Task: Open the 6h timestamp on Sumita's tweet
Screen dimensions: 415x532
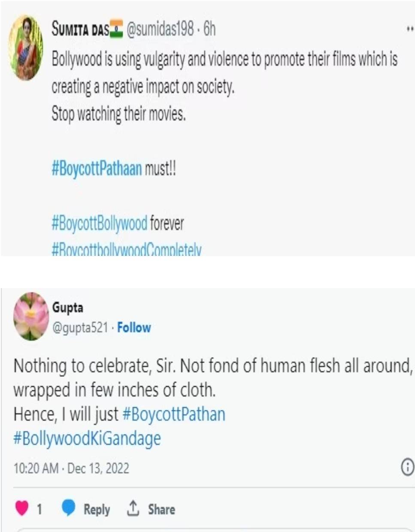Action: coord(210,29)
